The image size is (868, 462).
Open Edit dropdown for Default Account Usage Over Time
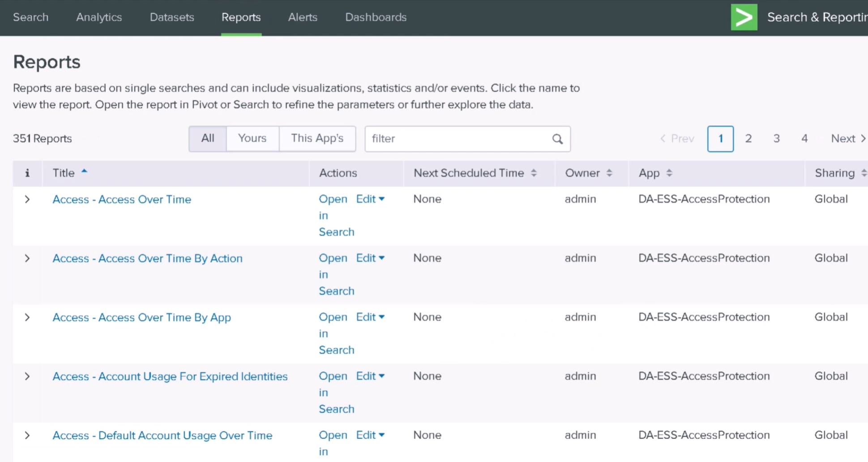371,436
